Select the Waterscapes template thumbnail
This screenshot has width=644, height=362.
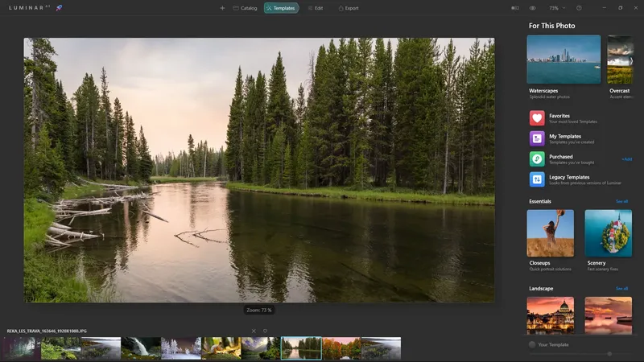click(x=563, y=60)
